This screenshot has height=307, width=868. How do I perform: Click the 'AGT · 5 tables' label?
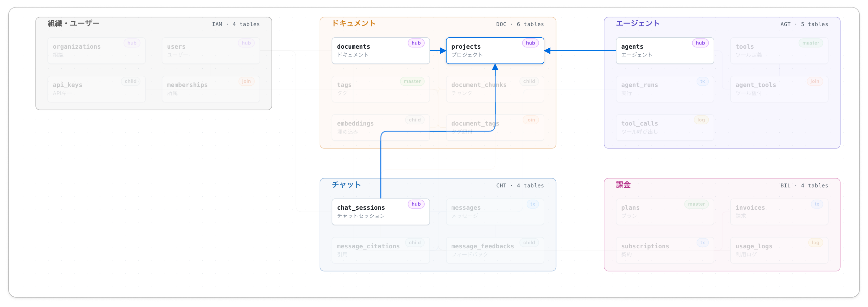(x=804, y=24)
